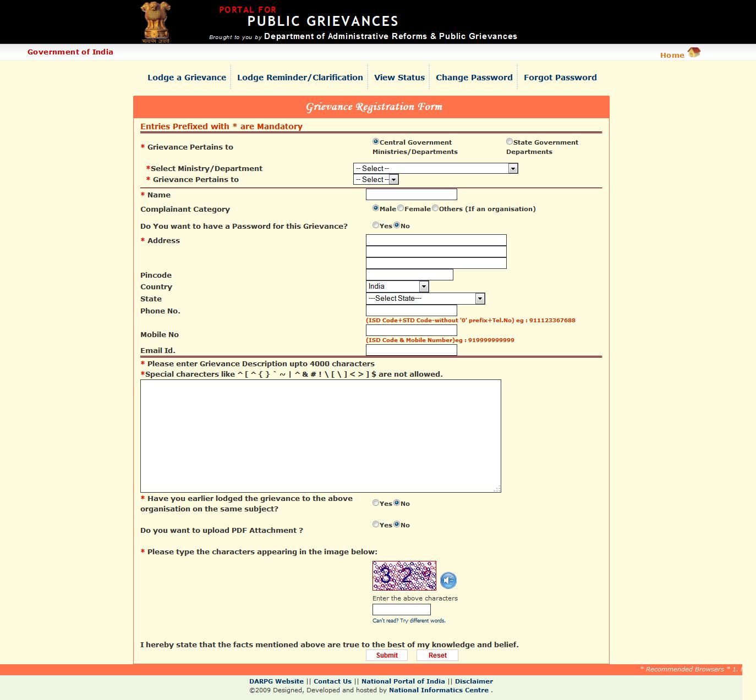Select State Government Departments radio button
The height and width of the screenshot is (700, 756).
(x=510, y=142)
